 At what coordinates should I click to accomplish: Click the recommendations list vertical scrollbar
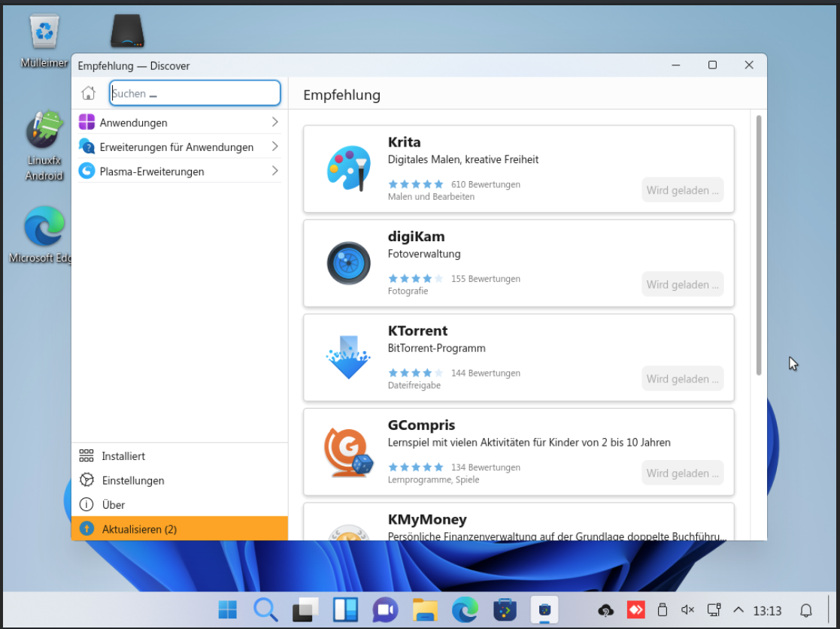[759, 245]
